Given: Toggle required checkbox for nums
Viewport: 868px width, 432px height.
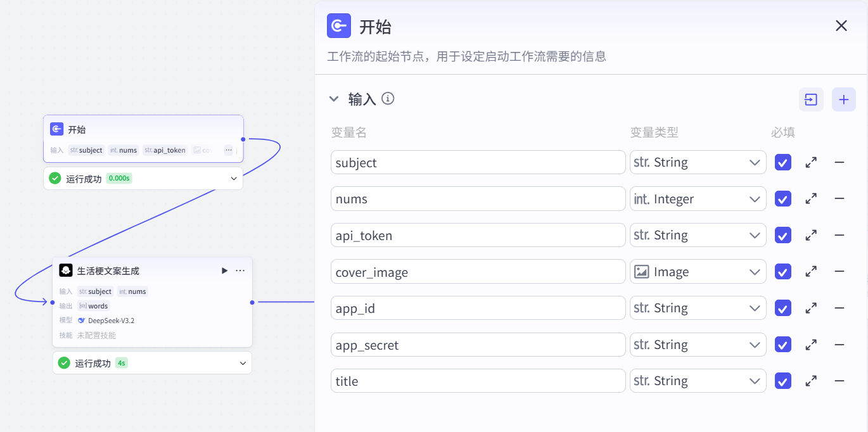Looking at the screenshot, I should coord(783,199).
